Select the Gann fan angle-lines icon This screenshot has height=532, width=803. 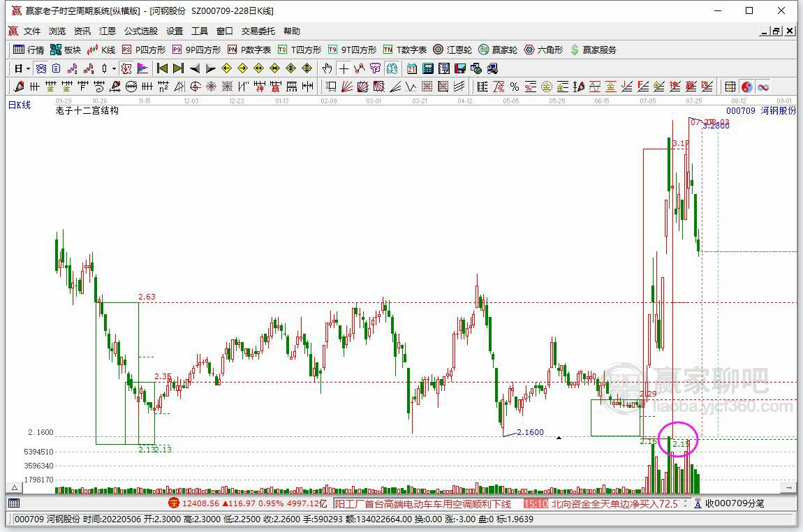347,87
